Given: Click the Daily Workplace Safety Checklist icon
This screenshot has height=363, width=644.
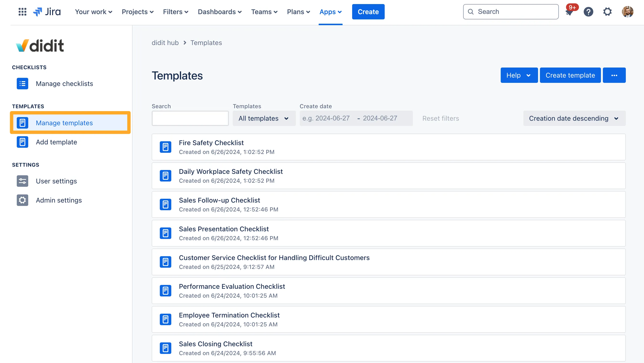Looking at the screenshot, I should pyautogui.click(x=166, y=176).
